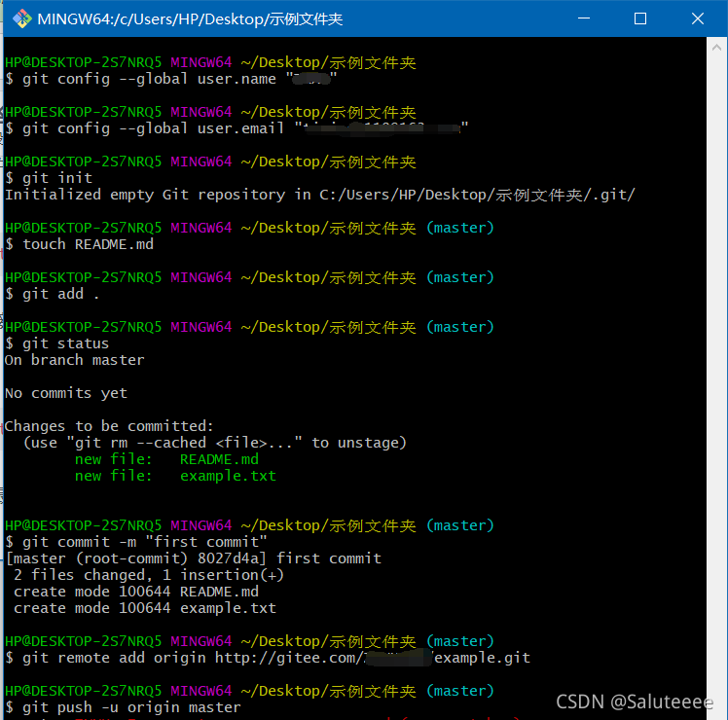
Task: Click the '$ touch README.md' command
Action: [79, 244]
